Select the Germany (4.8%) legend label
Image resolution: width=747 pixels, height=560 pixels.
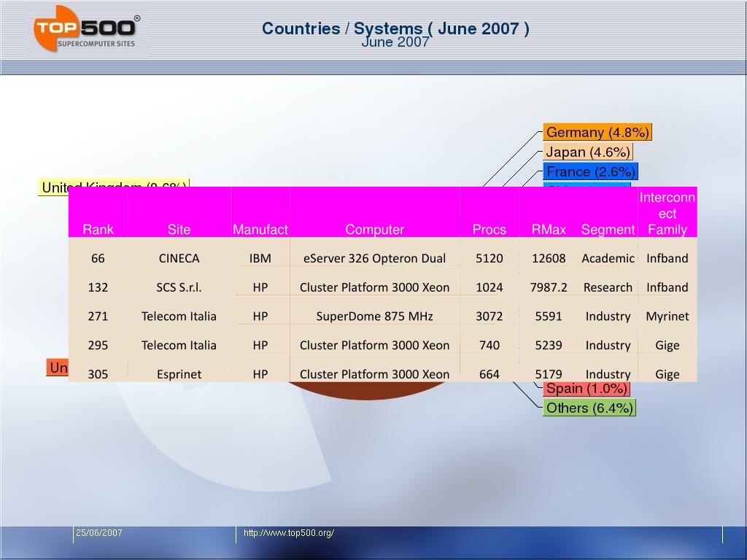(x=597, y=132)
